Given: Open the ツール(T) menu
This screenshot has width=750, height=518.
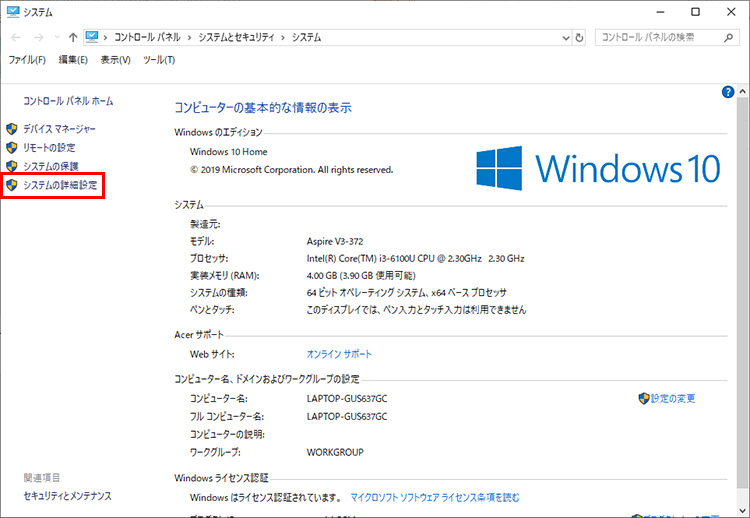Looking at the screenshot, I should (159, 60).
